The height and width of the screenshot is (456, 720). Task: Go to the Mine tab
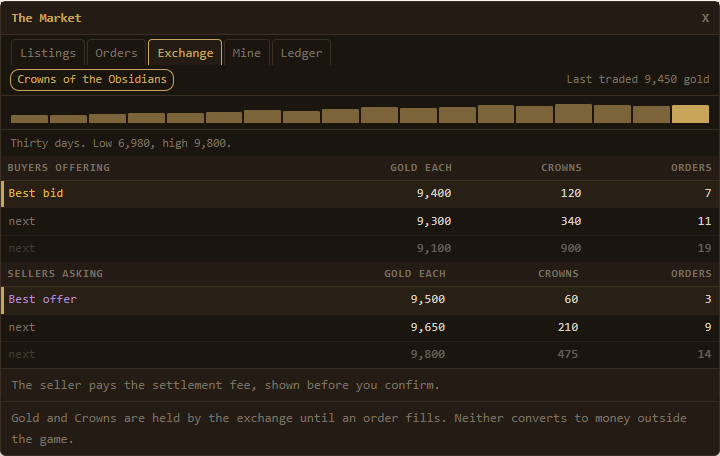[x=247, y=53]
